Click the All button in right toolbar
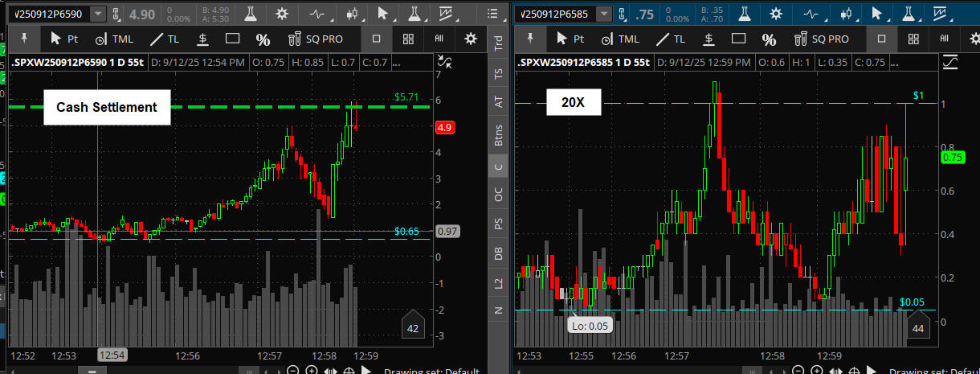980x374 pixels. [x=945, y=39]
